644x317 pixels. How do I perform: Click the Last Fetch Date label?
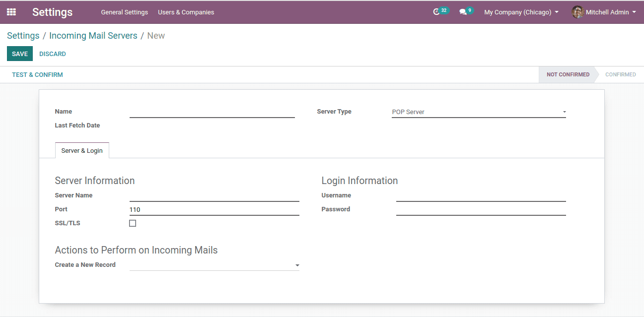tap(77, 126)
